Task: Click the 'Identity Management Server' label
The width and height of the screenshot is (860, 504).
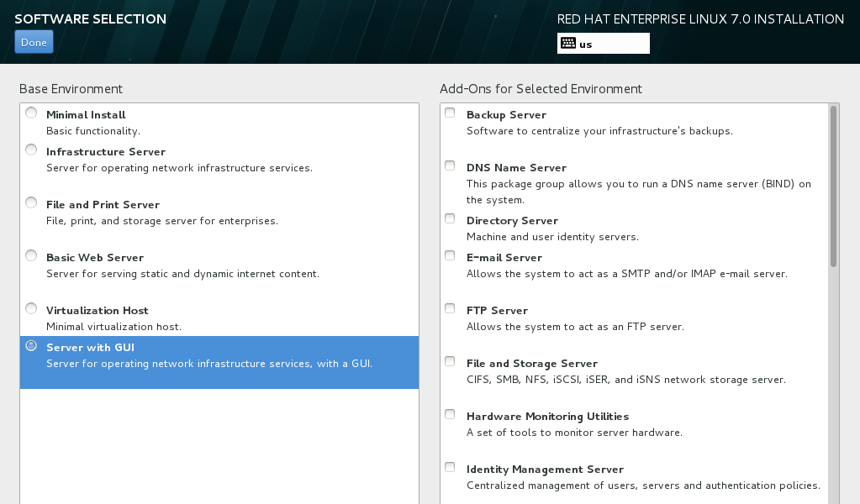Action: [x=546, y=470]
